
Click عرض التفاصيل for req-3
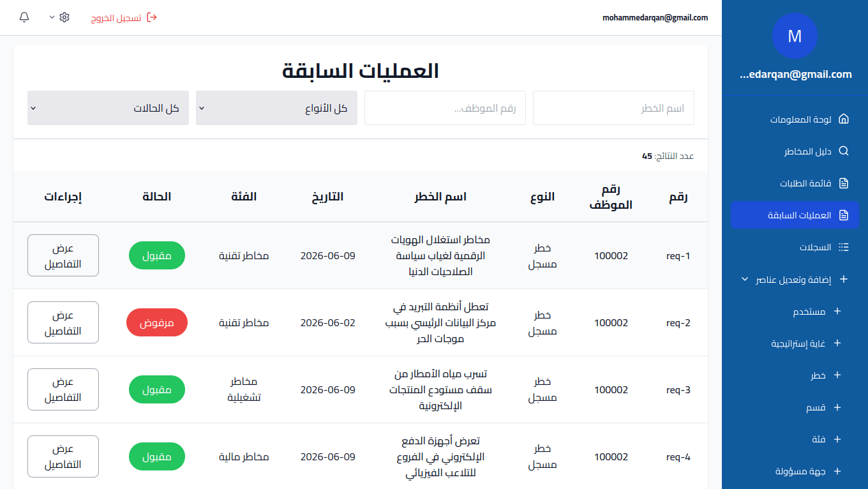(63, 389)
